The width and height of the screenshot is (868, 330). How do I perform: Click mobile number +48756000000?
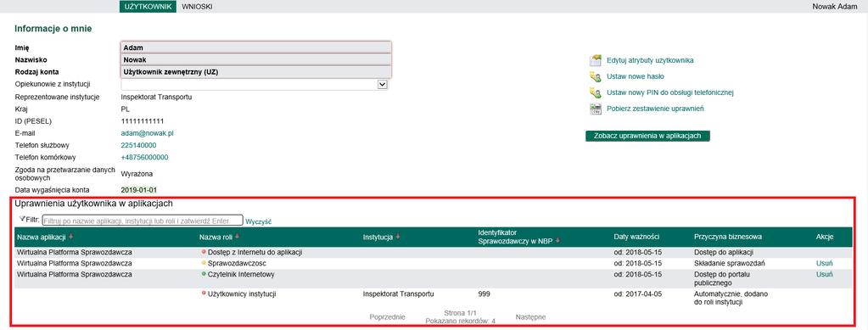coord(144,157)
